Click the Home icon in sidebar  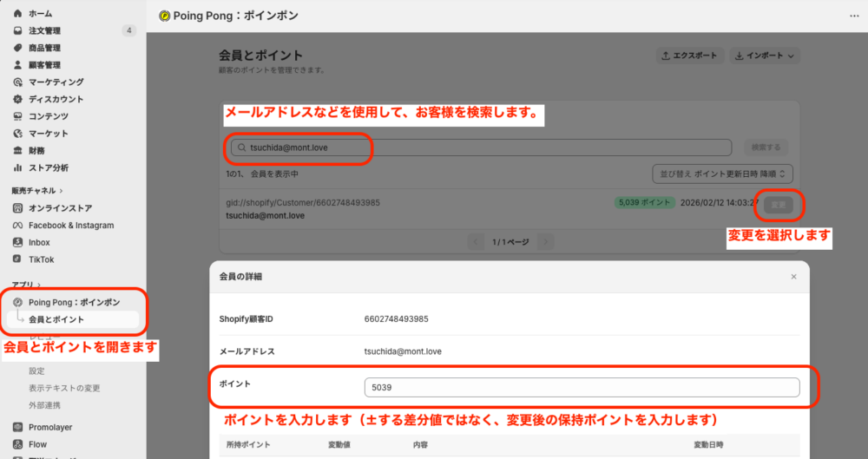[x=18, y=14]
